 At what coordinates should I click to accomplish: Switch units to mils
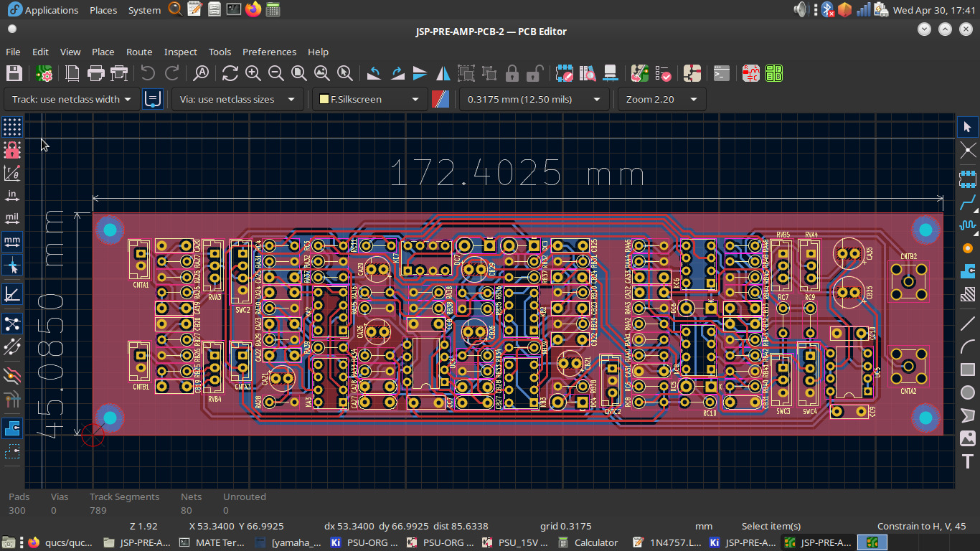(x=12, y=219)
